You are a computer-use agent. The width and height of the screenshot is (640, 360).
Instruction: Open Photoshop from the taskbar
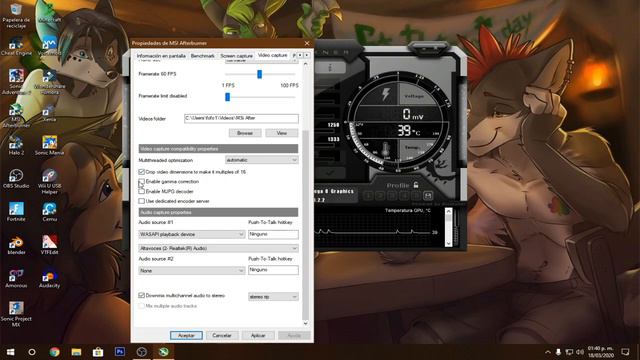click(120, 352)
